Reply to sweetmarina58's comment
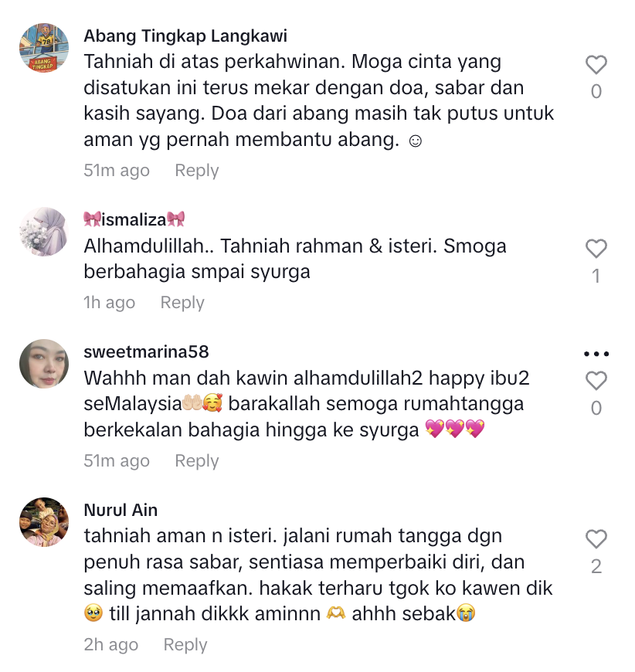635x672 pixels. pos(197,461)
